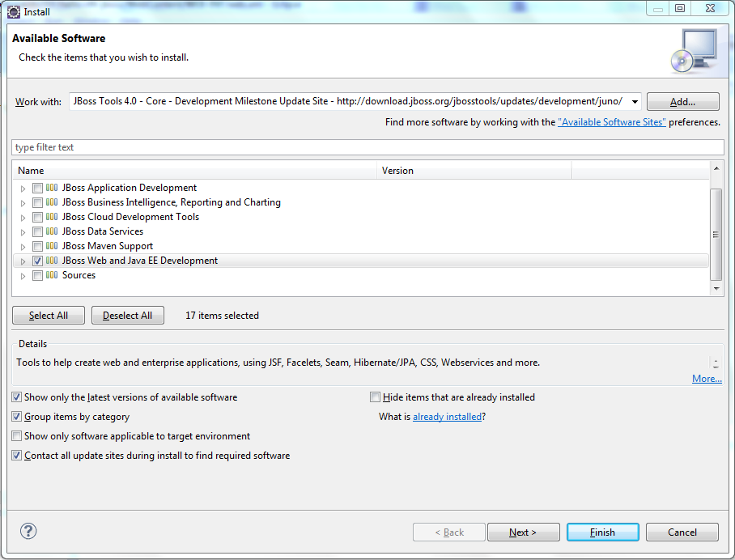This screenshot has width=735, height=560.
Task: Click the JBoss Web and Java EE category icon
Action: 52,261
